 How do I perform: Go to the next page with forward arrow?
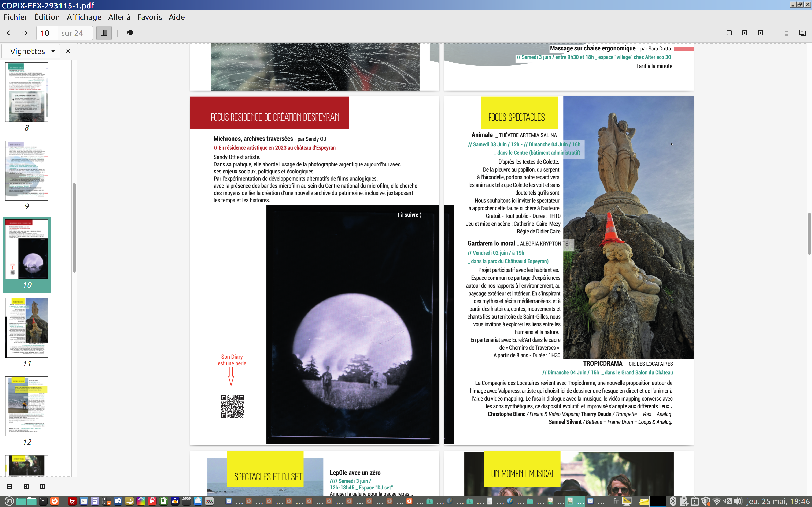pyautogui.click(x=25, y=33)
